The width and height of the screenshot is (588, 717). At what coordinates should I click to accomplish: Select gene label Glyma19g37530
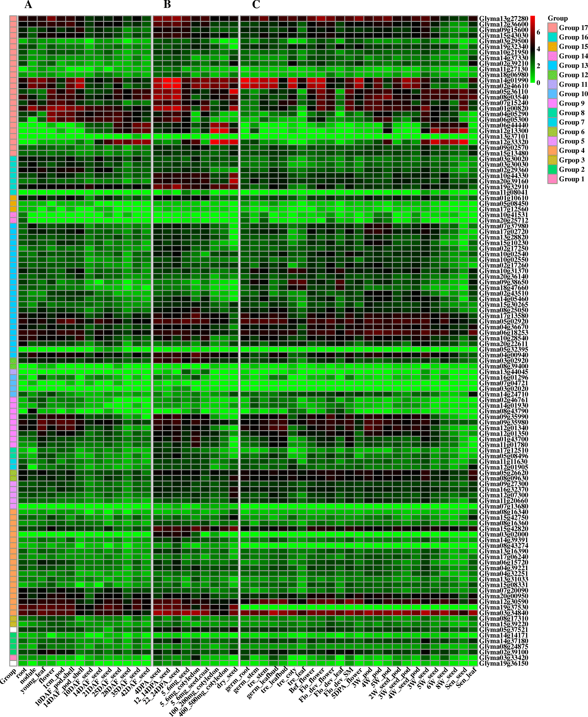[504, 607]
